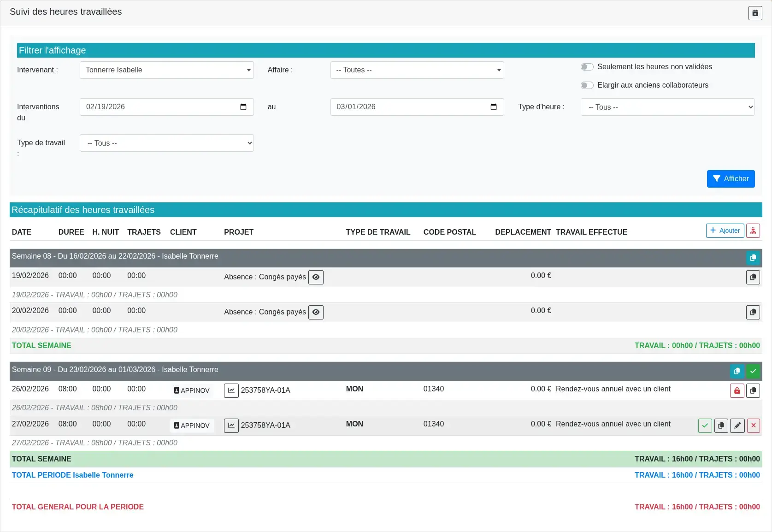Open the 'Type d'heure' dropdown
The image size is (772, 532).
[x=668, y=106]
